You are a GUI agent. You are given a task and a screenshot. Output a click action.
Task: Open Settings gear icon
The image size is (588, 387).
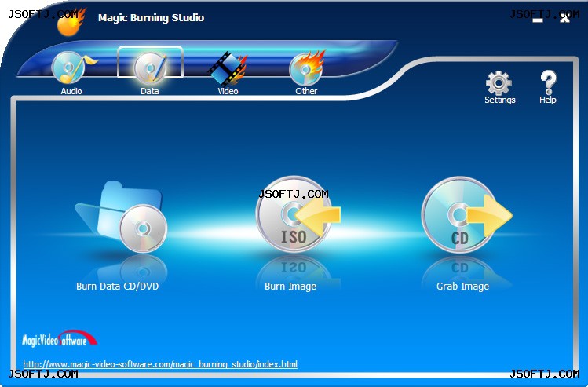point(499,83)
